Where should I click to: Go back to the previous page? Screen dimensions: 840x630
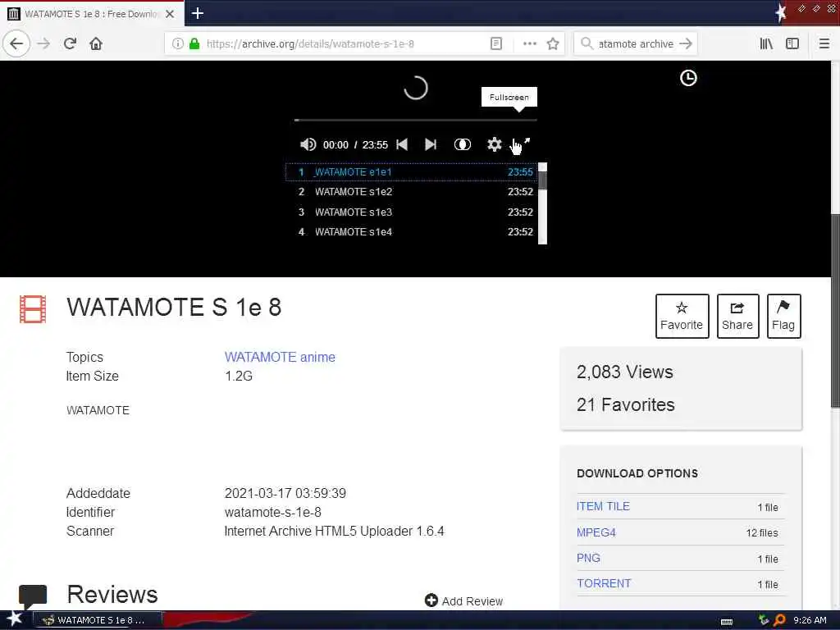[16, 44]
